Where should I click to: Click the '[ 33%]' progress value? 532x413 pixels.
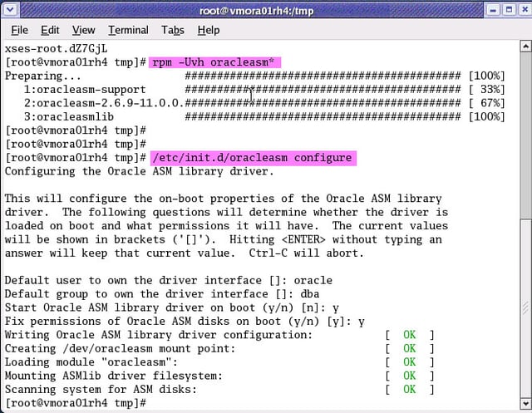[x=486, y=90]
